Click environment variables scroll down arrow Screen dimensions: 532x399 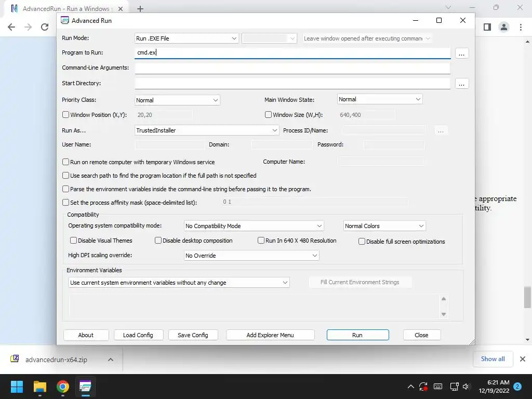(444, 314)
